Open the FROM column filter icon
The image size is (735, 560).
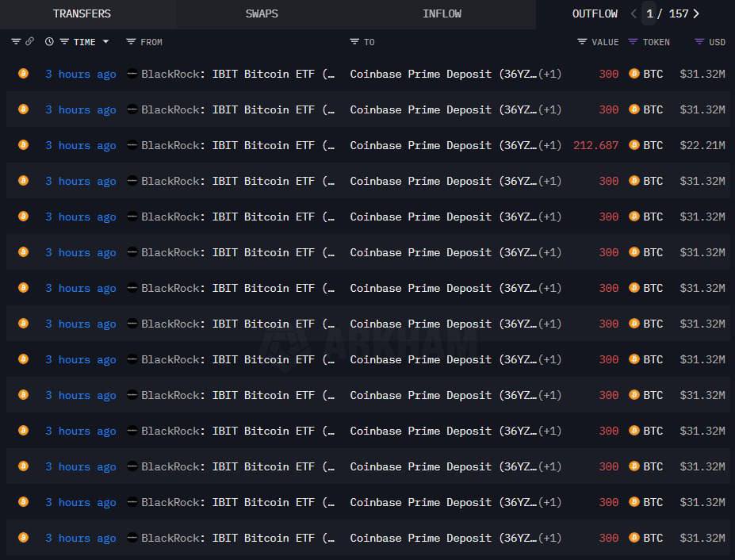[131, 41]
